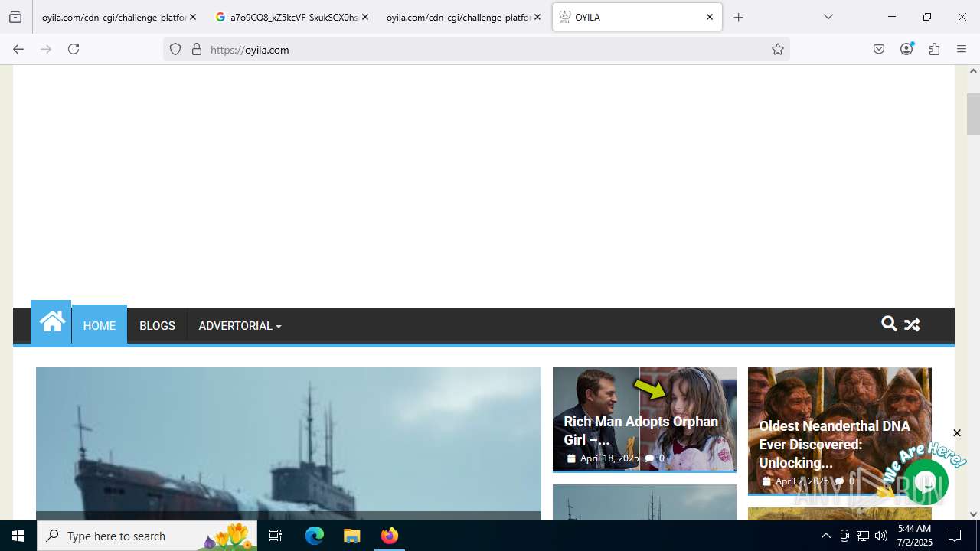Click scrollbar down arrow
The height and width of the screenshot is (551, 980).
click(973, 514)
